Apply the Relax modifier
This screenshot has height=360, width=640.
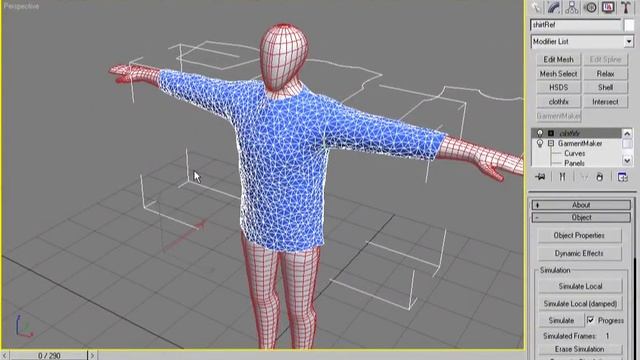tap(605, 74)
